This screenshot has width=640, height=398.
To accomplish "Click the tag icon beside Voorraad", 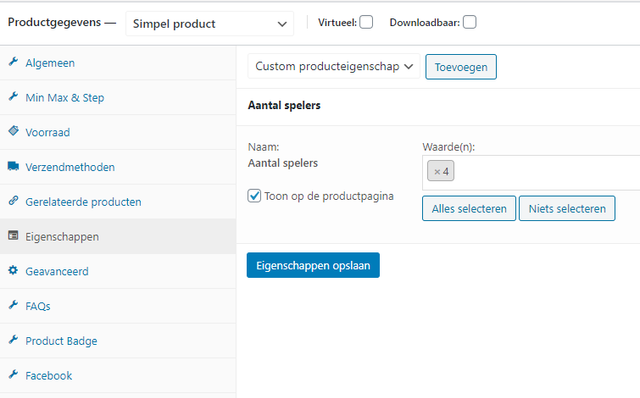I will pyautogui.click(x=13, y=131).
